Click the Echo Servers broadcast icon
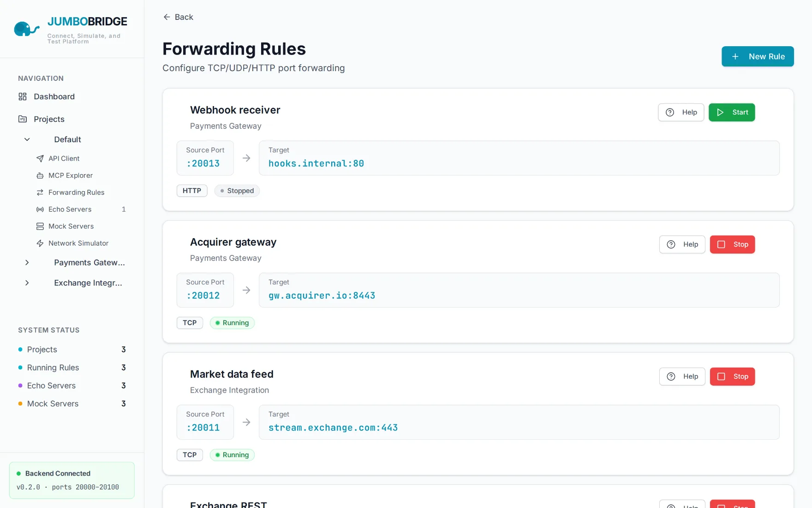The width and height of the screenshot is (812, 508). 40,209
